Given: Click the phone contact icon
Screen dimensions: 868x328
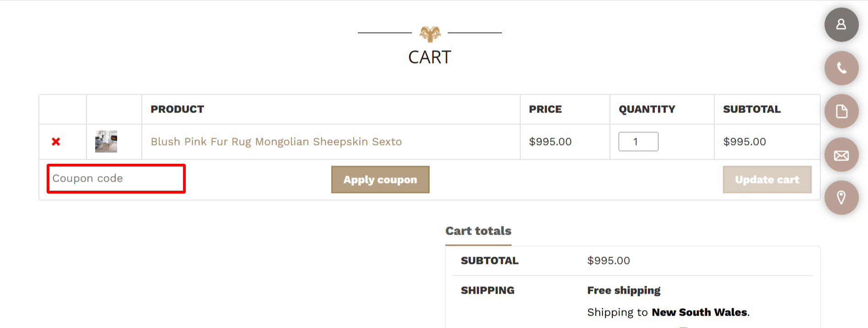Looking at the screenshot, I should click(x=841, y=68).
